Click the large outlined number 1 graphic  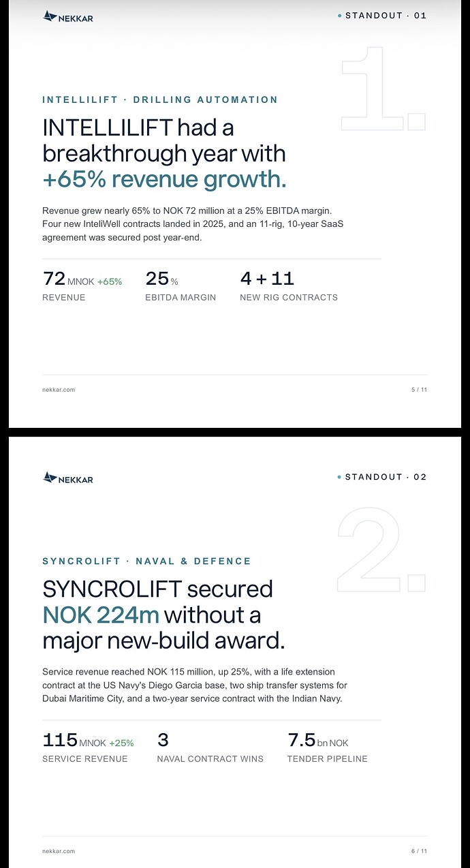[383, 89]
